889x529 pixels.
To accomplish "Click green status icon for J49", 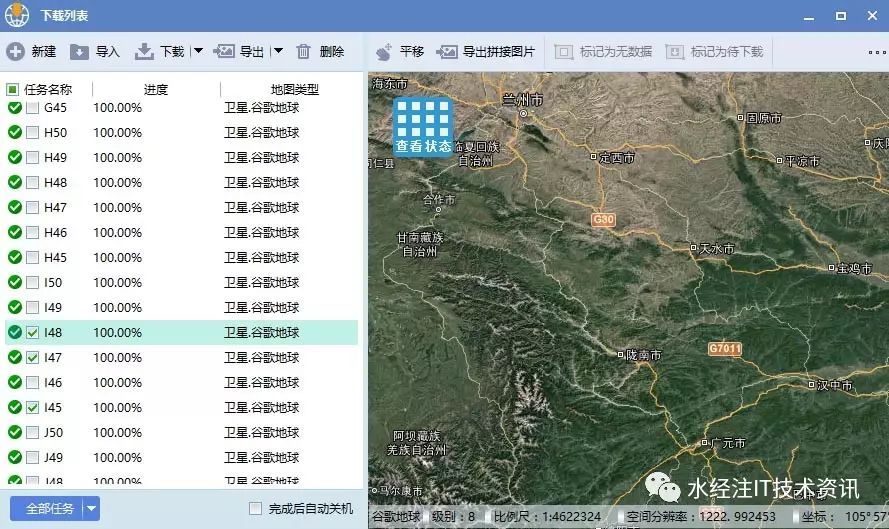I will [15, 457].
